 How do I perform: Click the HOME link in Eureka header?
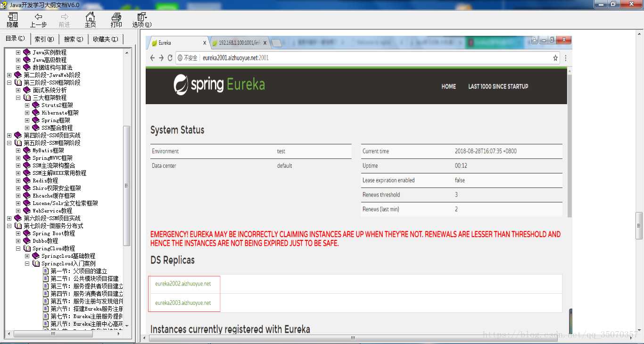pyautogui.click(x=449, y=86)
